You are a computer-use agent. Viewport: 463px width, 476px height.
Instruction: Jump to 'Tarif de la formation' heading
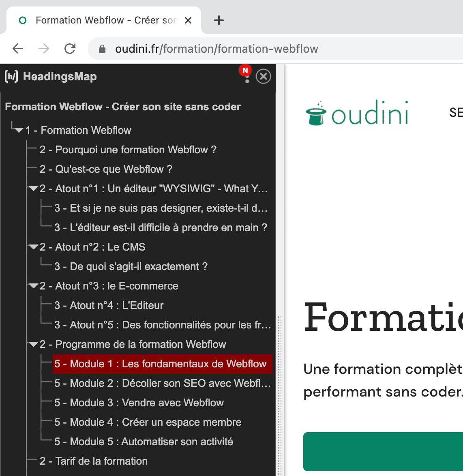pos(94,461)
